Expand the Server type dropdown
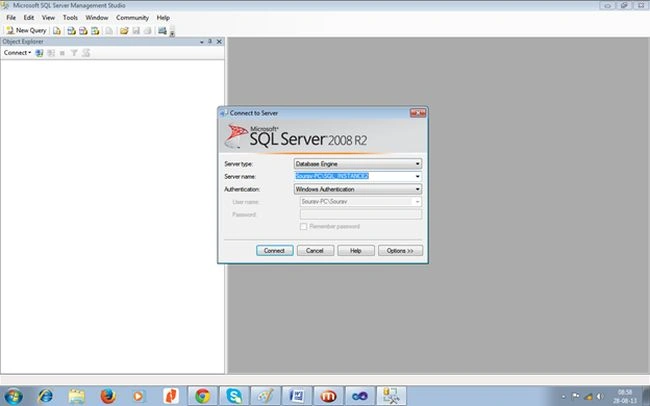 tap(417, 164)
